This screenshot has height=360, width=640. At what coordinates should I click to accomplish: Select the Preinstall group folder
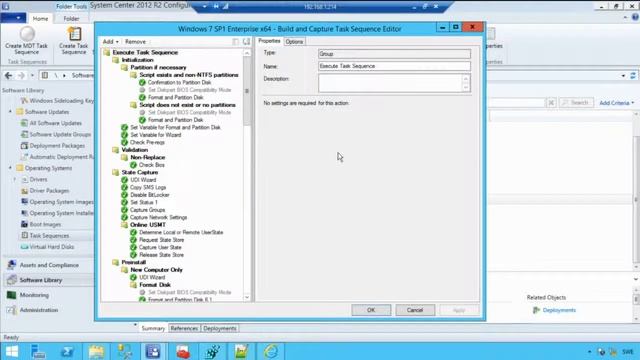point(116,262)
